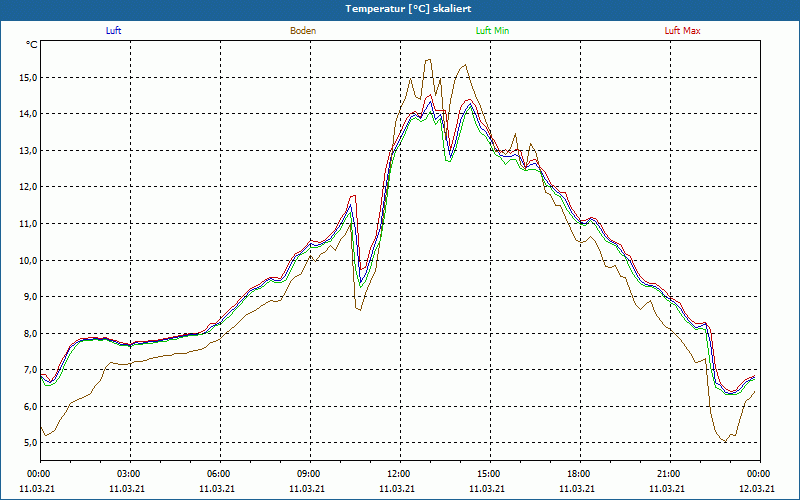
Task: Click the °C unit label on the axis
Action: [32, 45]
